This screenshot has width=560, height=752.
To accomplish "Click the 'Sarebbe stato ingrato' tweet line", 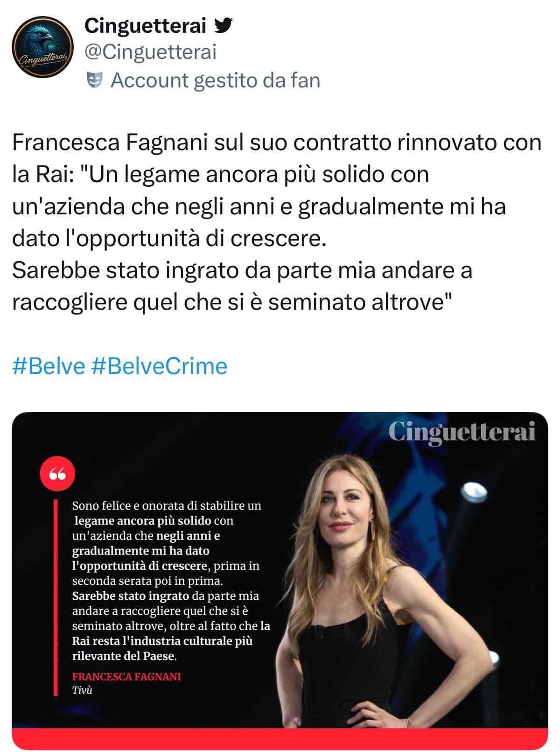I will (242, 270).
